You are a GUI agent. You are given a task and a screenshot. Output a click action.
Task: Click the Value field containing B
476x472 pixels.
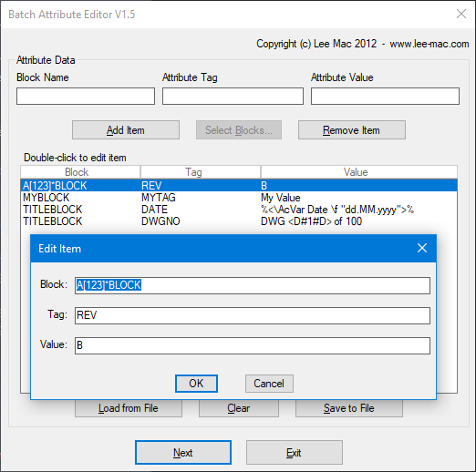[x=253, y=345]
